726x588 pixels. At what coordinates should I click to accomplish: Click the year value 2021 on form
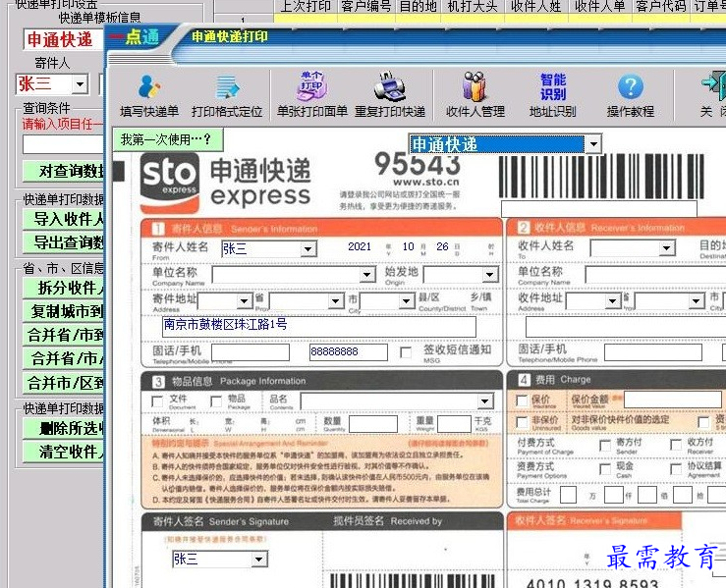[x=360, y=246]
